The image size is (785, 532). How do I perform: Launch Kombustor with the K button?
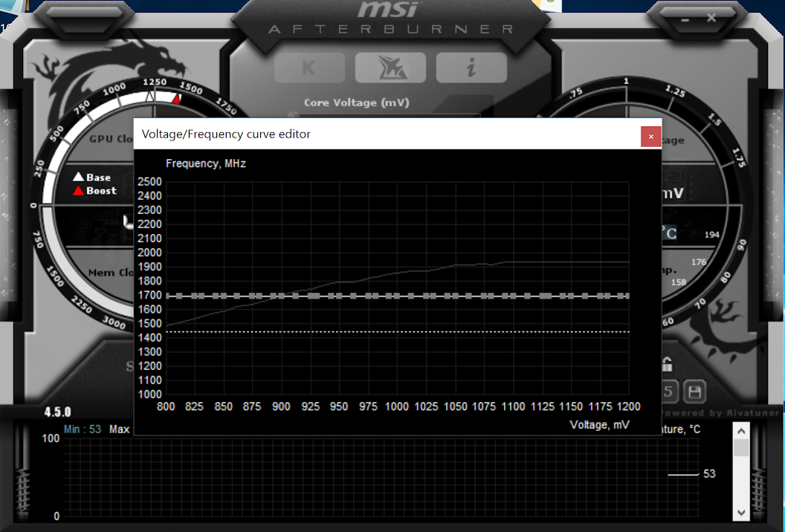309,68
